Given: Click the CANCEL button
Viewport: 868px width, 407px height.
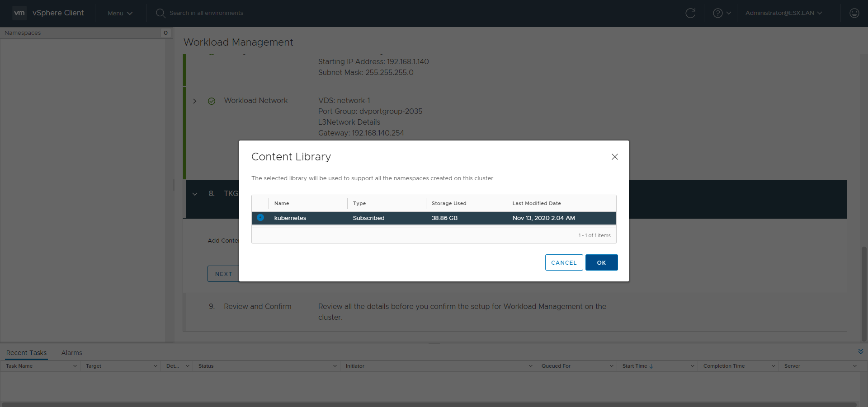Looking at the screenshot, I should pos(564,262).
